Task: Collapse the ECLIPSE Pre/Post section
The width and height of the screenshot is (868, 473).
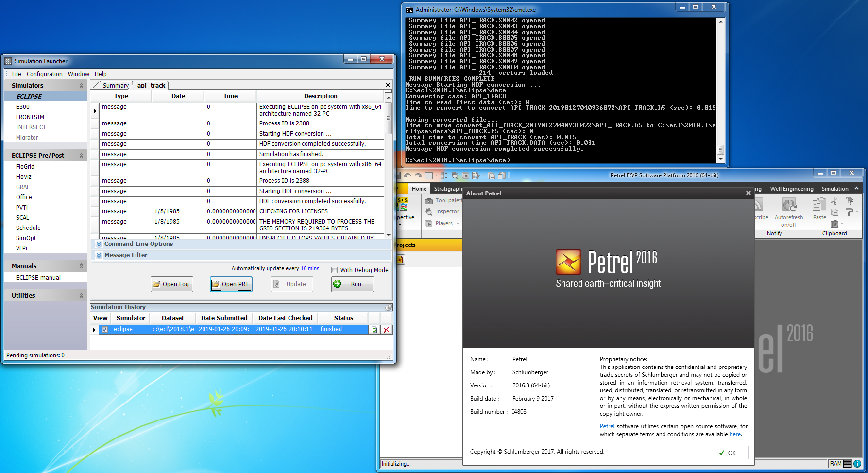Action: (81, 156)
